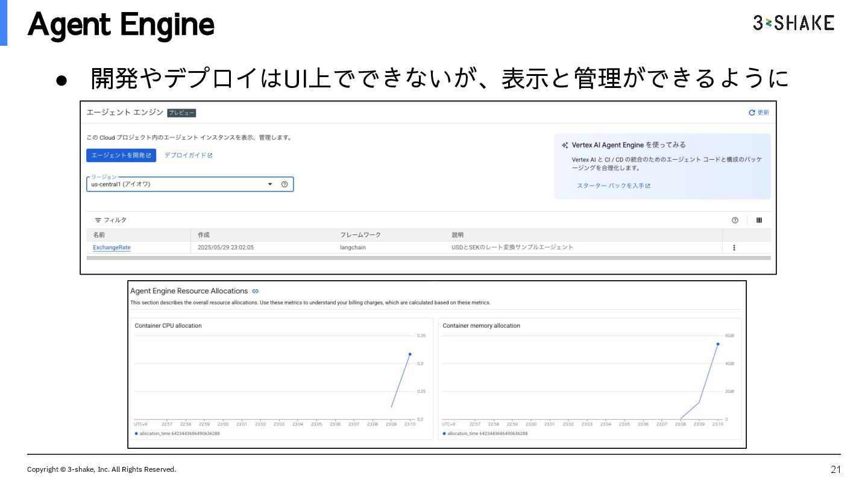
Task: Click the 説明 column header
Action: tap(458, 235)
